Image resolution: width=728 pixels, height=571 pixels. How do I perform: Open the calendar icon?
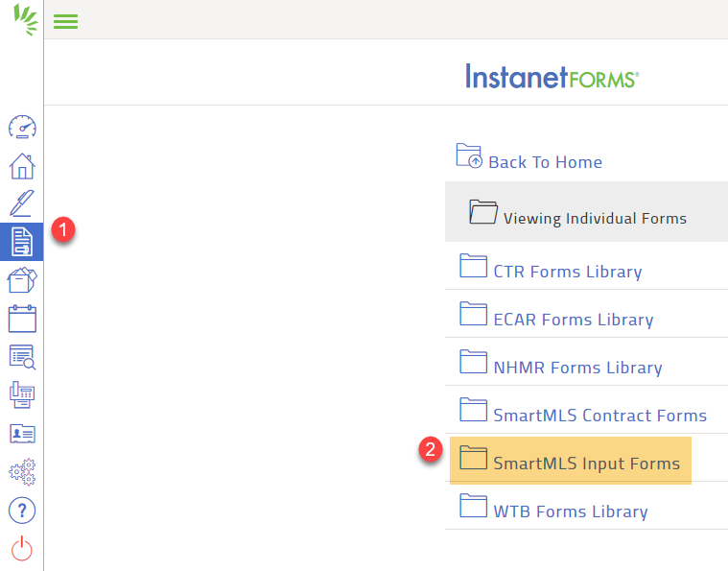point(21,319)
